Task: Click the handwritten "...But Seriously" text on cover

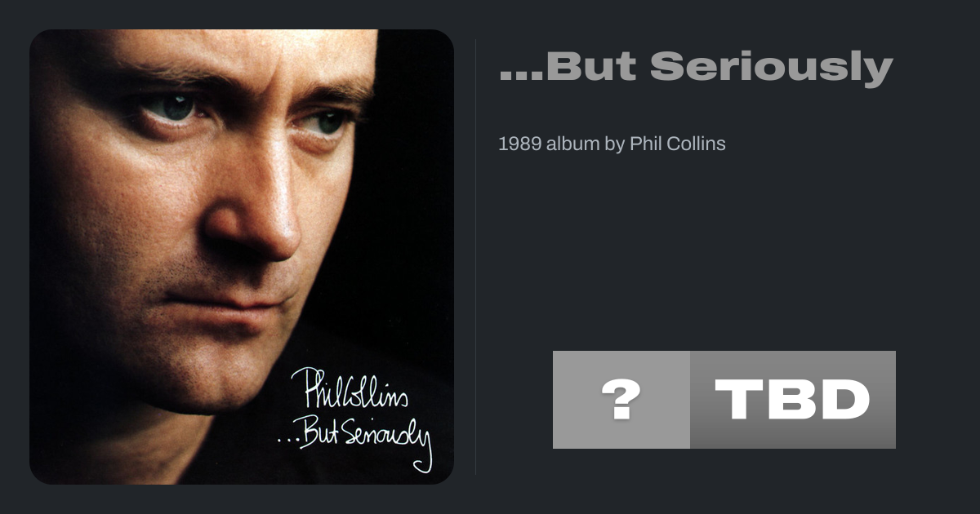Action: [x=354, y=441]
